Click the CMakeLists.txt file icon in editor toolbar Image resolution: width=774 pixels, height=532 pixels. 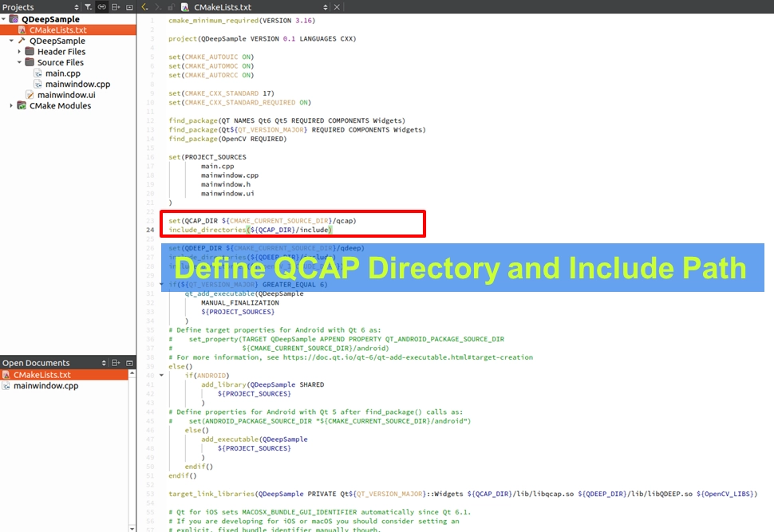point(185,7)
